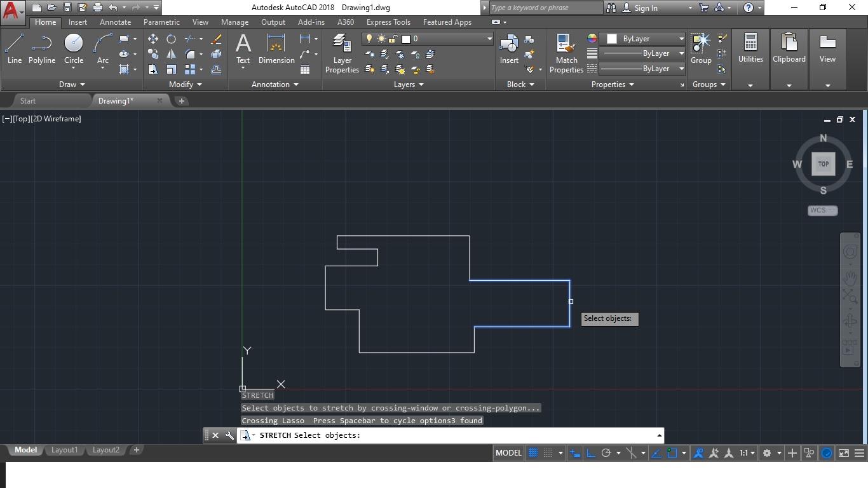868x488 pixels.
Task: Click the Group tool
Action: coord(701,49)
